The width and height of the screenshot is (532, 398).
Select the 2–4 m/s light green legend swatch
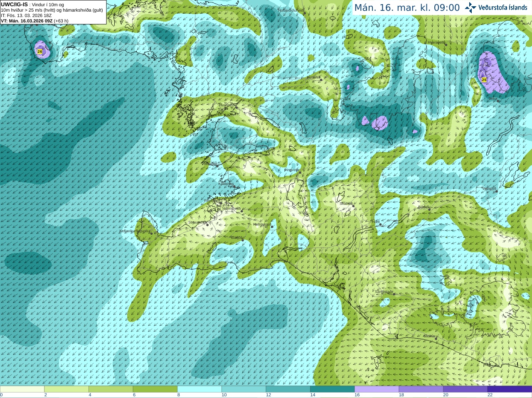click(66, 389)
